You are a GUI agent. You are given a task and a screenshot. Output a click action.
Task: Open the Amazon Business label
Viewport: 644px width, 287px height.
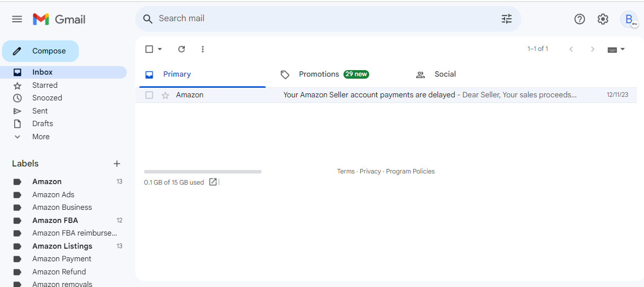click(x=63, y=207)
